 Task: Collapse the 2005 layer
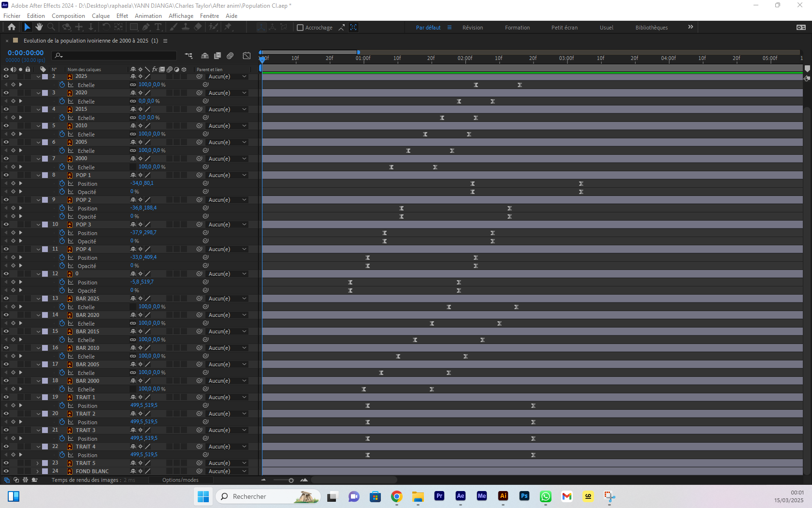pos(38,142)
